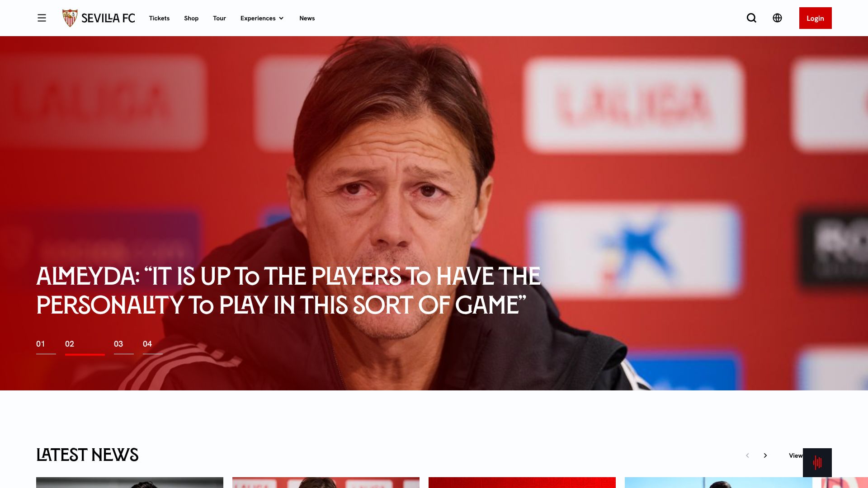Screen dimensions: 868x488
Task: Open the hamburger navigation menu
Action: pos(42,18)
